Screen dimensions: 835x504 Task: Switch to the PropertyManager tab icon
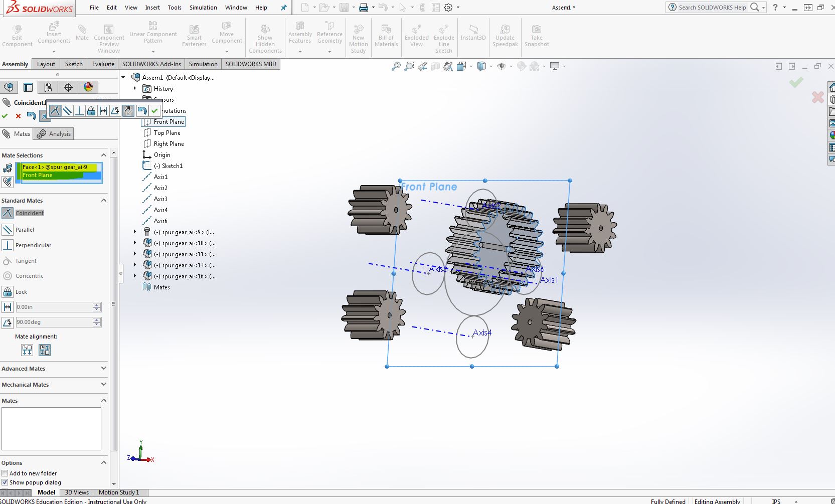[x=28, y=87]
